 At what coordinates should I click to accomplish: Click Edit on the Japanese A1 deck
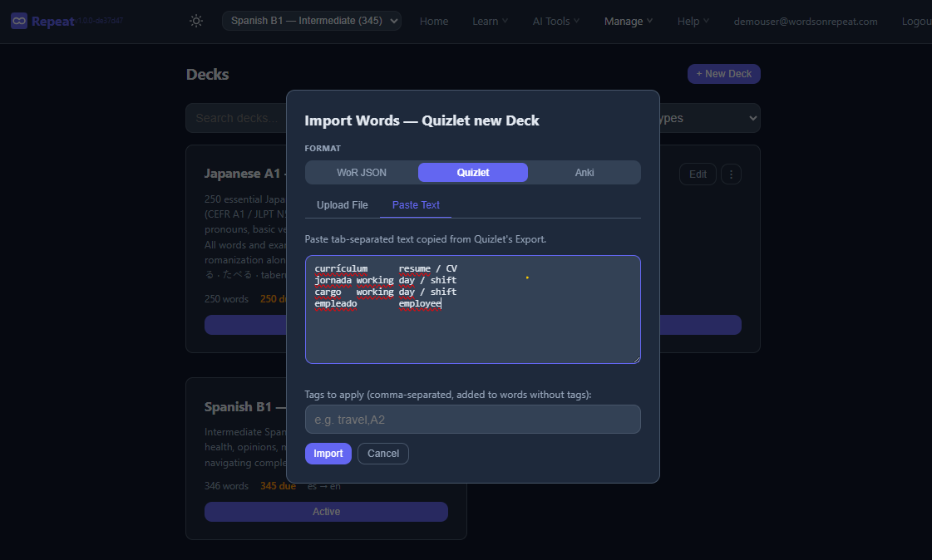pyautogui.click(x=698, y=174)
